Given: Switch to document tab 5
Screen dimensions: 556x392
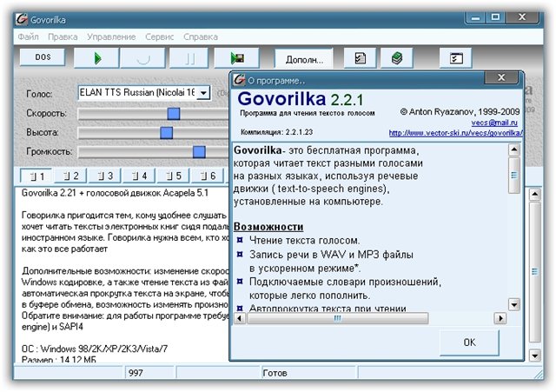Looking at the screenshot, I should point(174,176).
